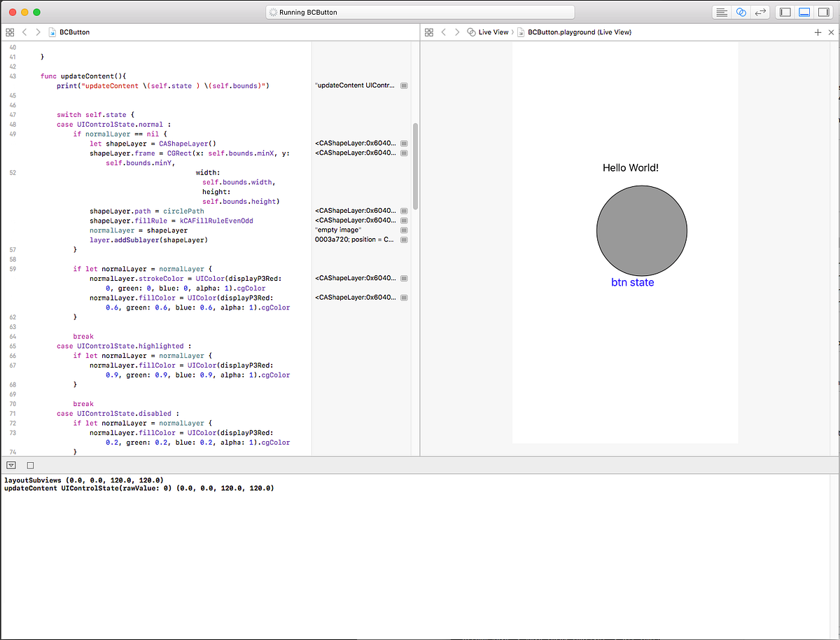The height and width of the screenshot is (640, 840).
Task: Toggle the console output square button
Action: (x=29, y=464)
